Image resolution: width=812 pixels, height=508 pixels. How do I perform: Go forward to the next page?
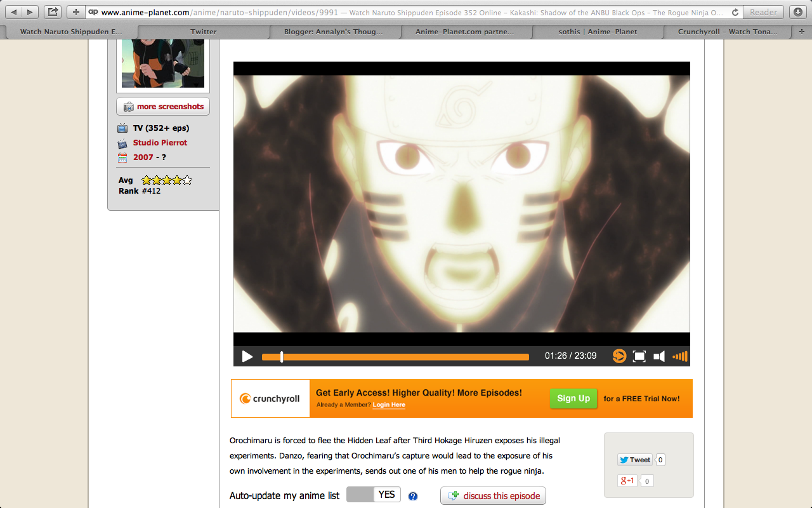pos(30,12)
